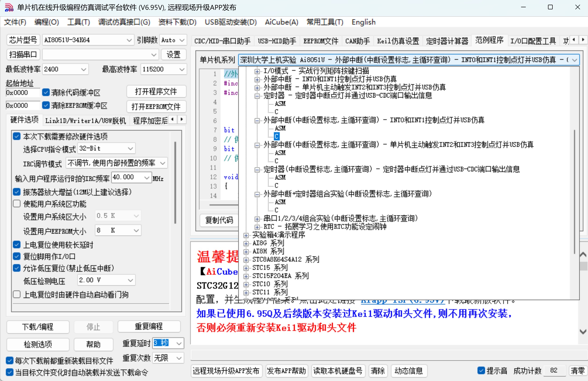Open chip model AI8051U-34K64 dropdown

[x=88, y=40]
